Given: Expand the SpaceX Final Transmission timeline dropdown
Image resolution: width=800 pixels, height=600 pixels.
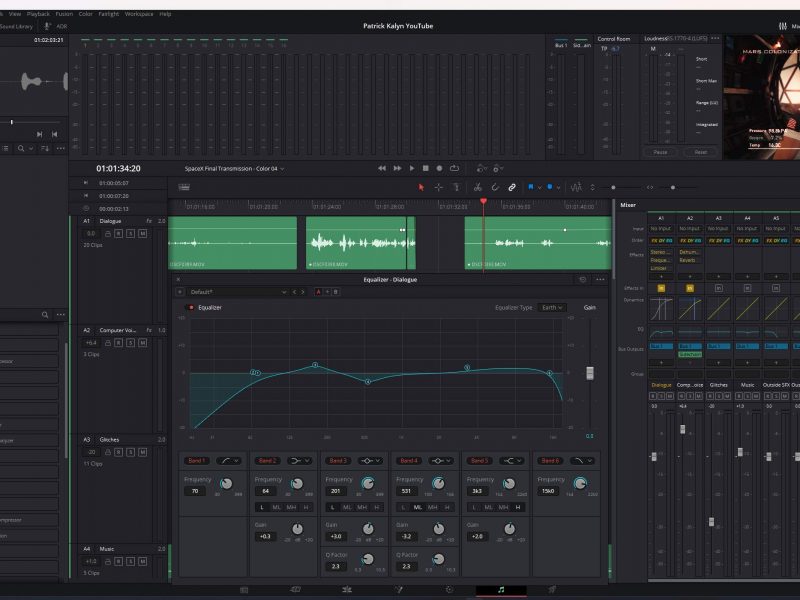Looking at the screenshot, I should (282, 169).
